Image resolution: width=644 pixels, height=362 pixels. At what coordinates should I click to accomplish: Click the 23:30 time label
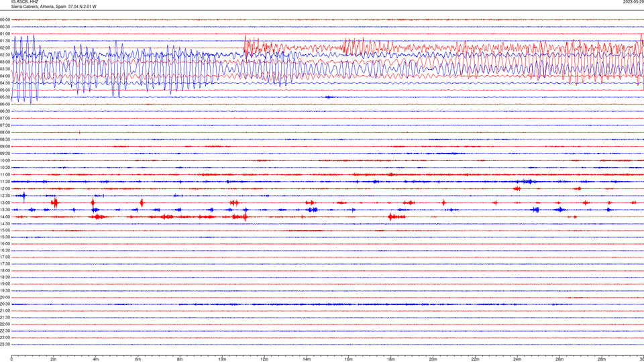coord(5,345)
